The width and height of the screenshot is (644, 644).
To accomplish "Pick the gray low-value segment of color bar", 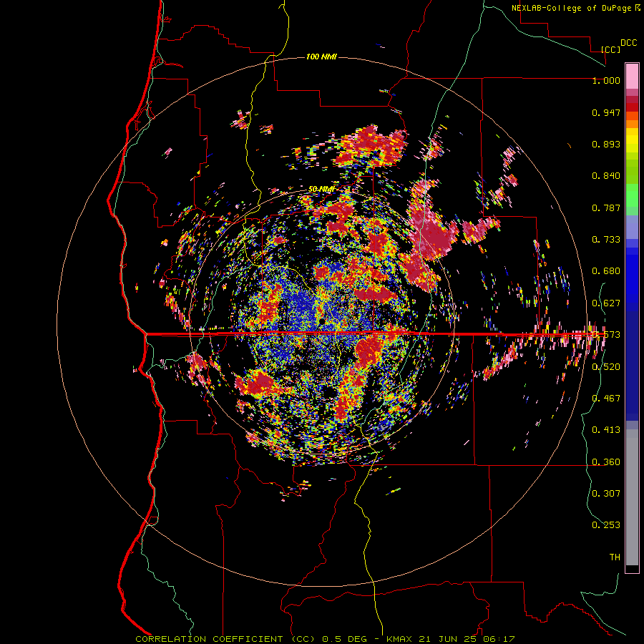I will coord(632,497).
